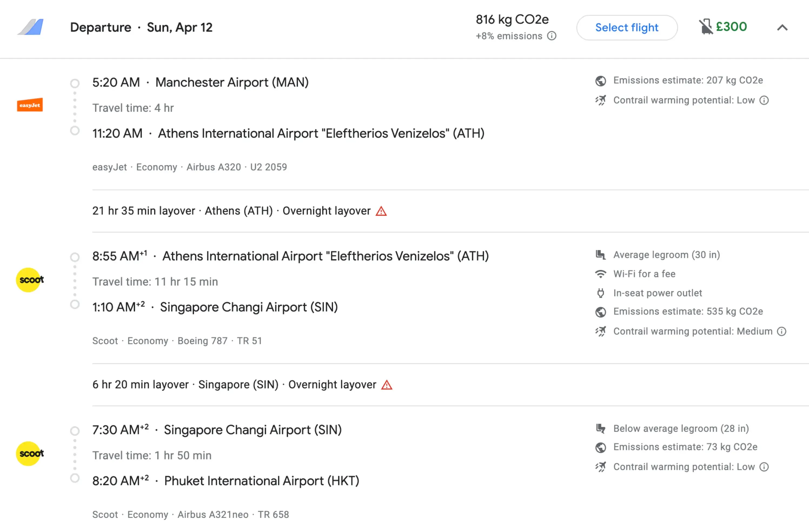Click the Wi-Fi for a fee icon
Screen dimensions: 809x532
[601, 274]
